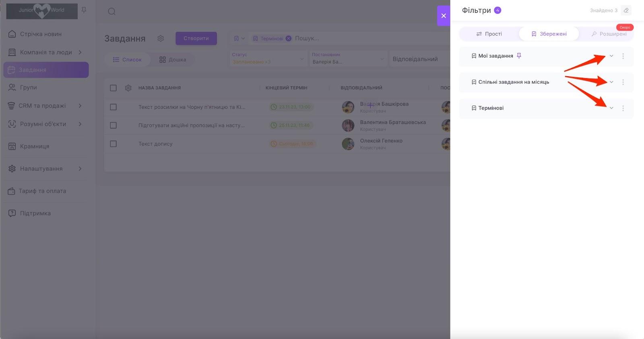Expand the Спільні завдання на місяць filter

[x=611, y=82]
